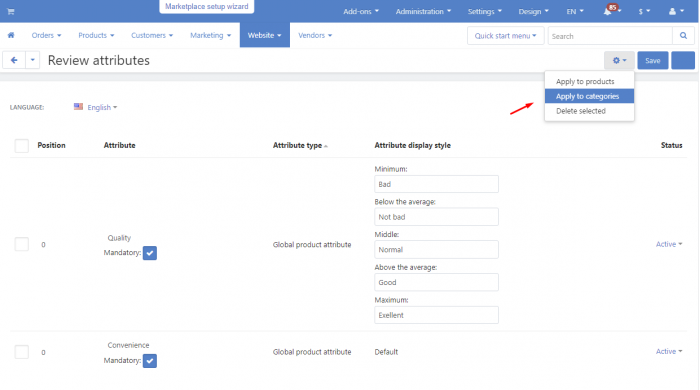This screenshot has height=390, width=700.
Task: Open the Products menu
Action: (x=96, y=35)
